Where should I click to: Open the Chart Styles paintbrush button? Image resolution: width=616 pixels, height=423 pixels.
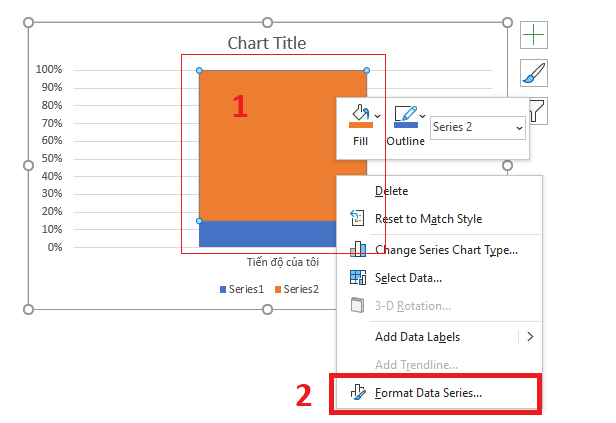tap(534, 73)
